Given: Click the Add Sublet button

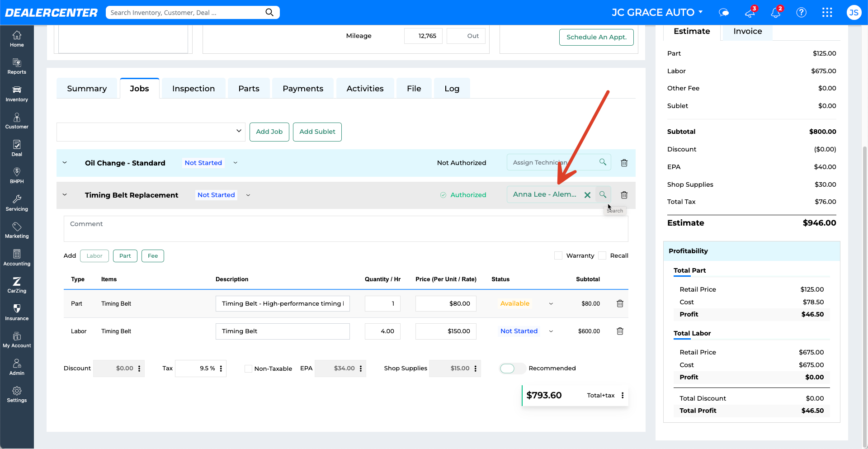Looking at the screenshot, I should click(317, 132).
